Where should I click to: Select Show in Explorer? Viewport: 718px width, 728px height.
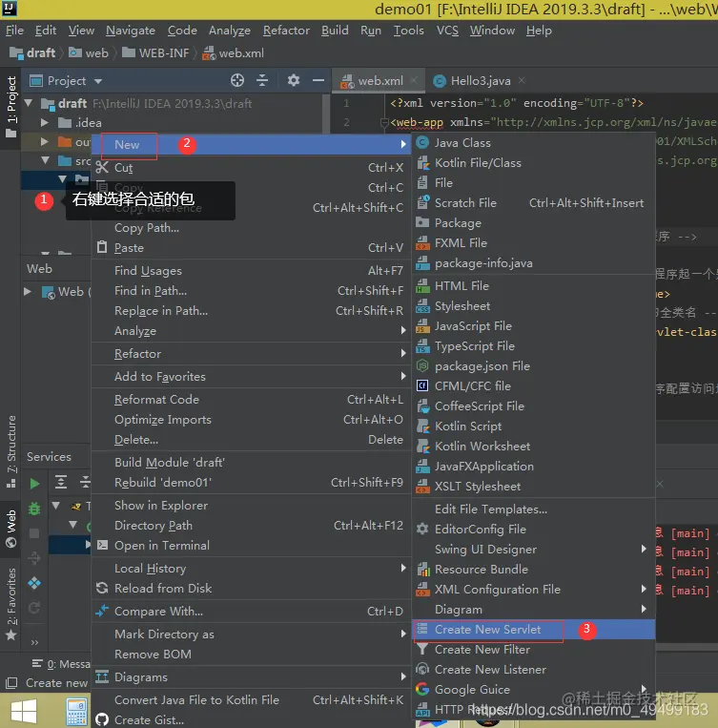tap(252, 505)
